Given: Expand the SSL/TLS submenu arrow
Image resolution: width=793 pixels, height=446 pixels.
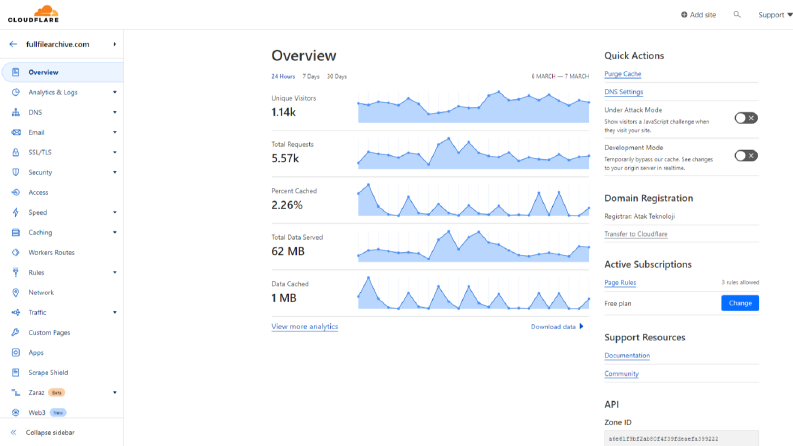Looking at the screenshot, I should click(x=115, y=152).
